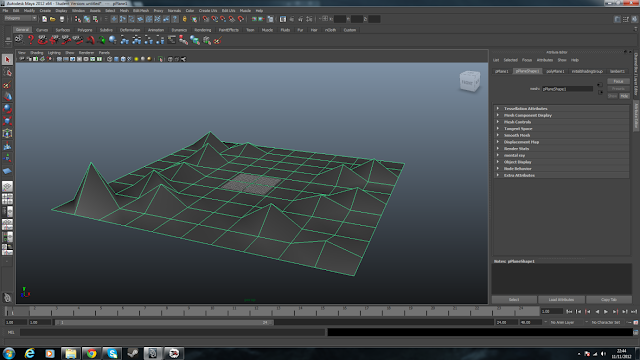
Task: Open the Polygons menu set dropdown
Action: tap(20, 18)
